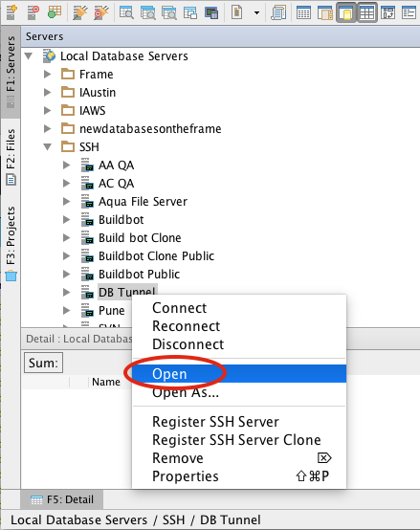Select the Buildbot Clone Public tree row
420x530 pixels.
156,256
